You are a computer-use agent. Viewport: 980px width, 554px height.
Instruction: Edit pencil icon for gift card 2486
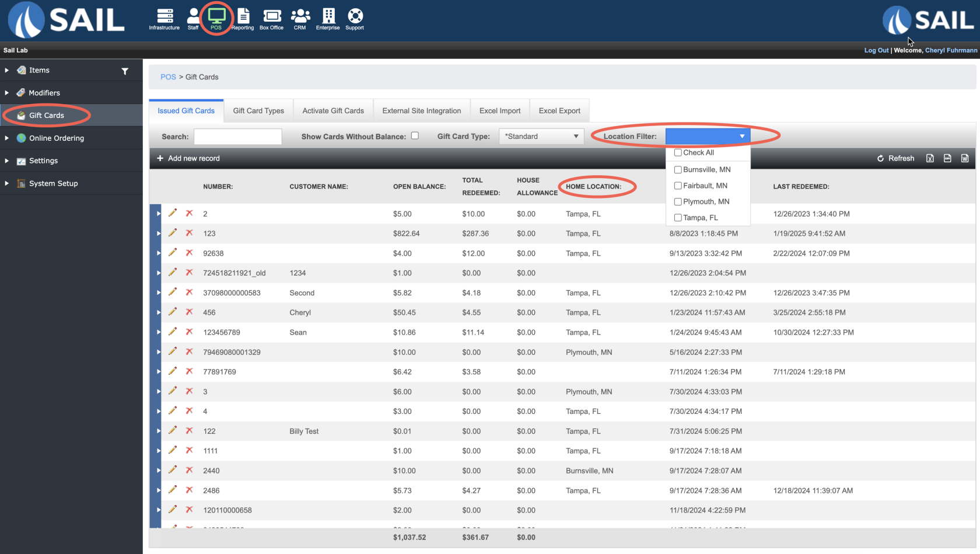coord(173,490)
